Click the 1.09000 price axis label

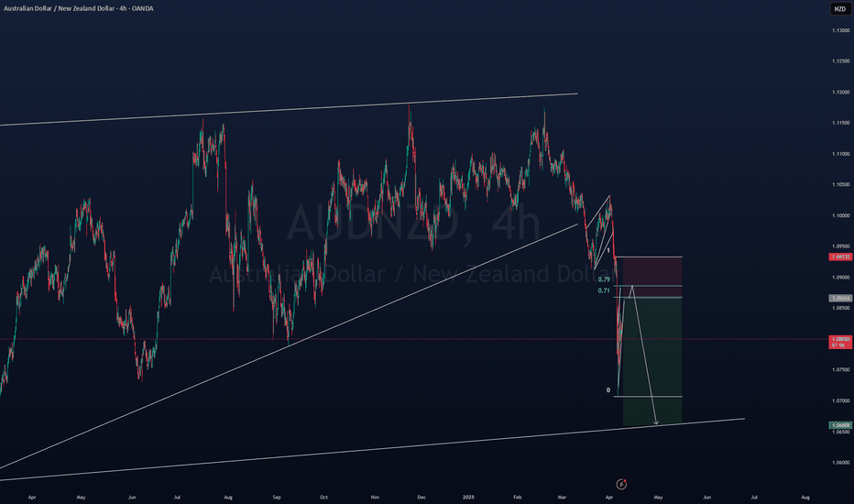coord(840,278)
